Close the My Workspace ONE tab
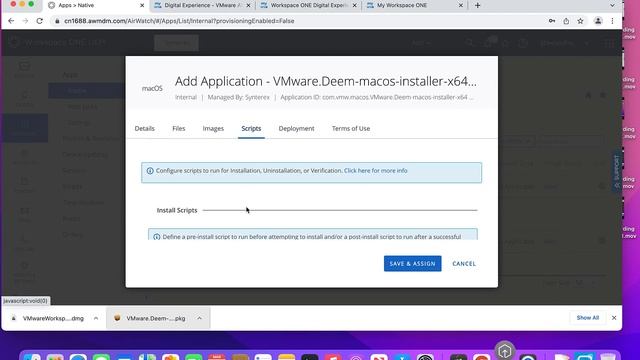This screenshot has width=640, height=360. click(461, 5)
